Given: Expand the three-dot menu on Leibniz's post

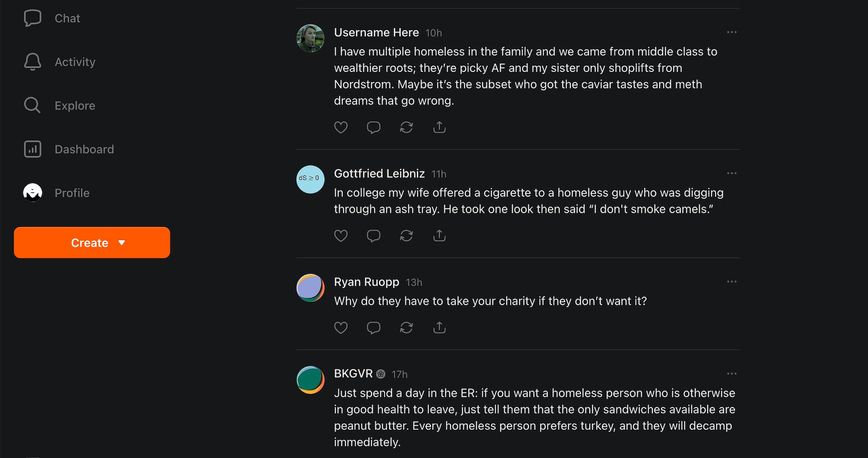Looking at the screenshot, I should 731,173.
